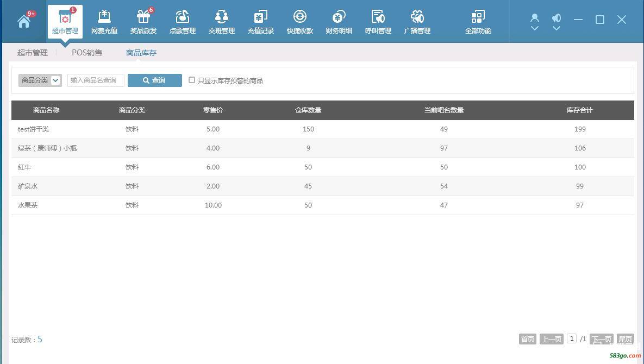Go to 上一页 previous page
This screenshot has width=644, height=364.
551,339
